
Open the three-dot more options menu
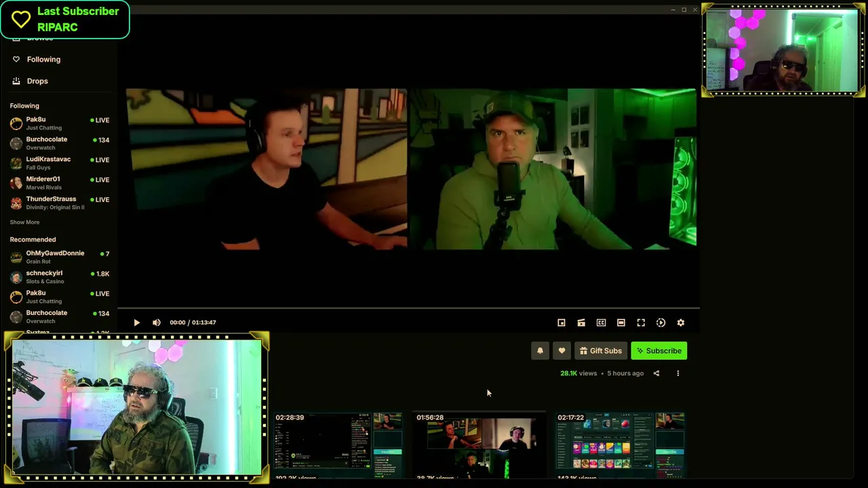(677, 373)
